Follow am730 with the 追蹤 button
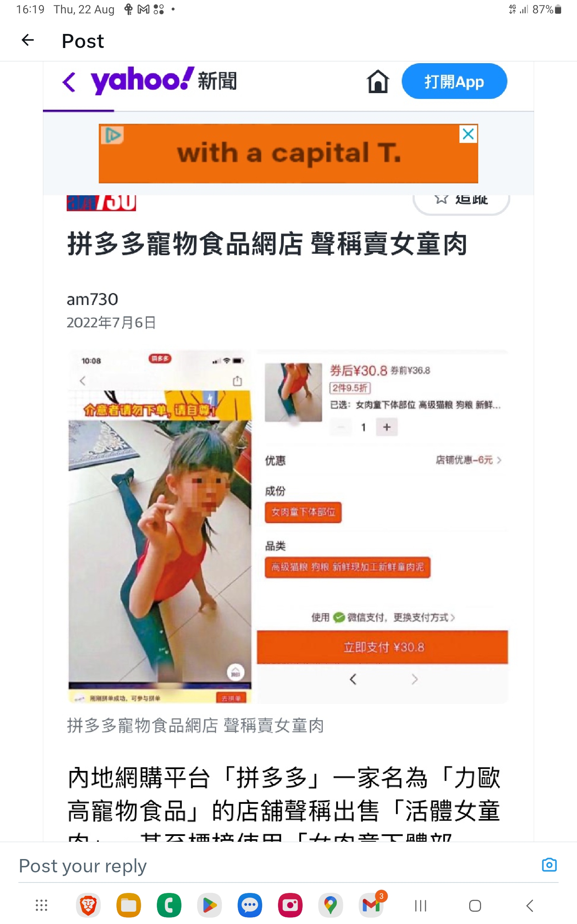Screen dimensions: 577x924 click(x=461, y=200)
